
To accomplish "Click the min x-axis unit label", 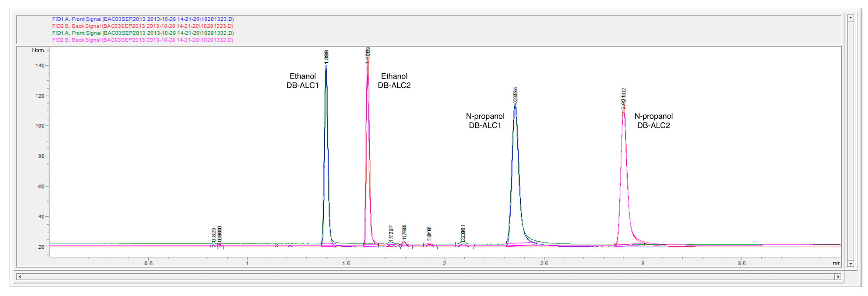I will (x=836, y=263).
